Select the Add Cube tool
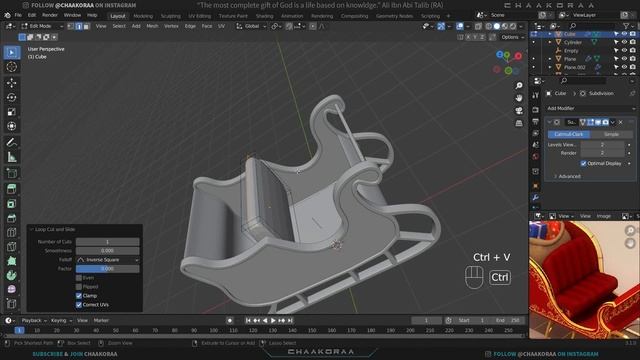Viewport: 640px width, 360px height. pyautogui.click(x=11, y=173)
